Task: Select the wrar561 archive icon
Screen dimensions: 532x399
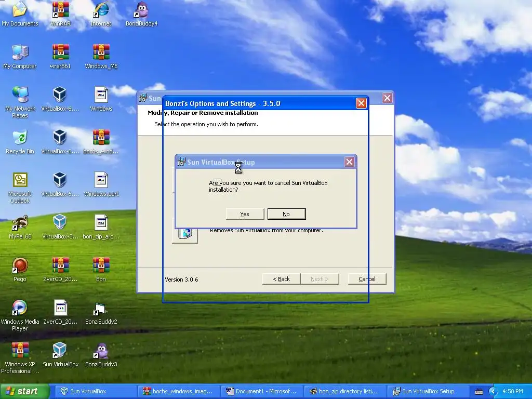Action: [60, 57]
